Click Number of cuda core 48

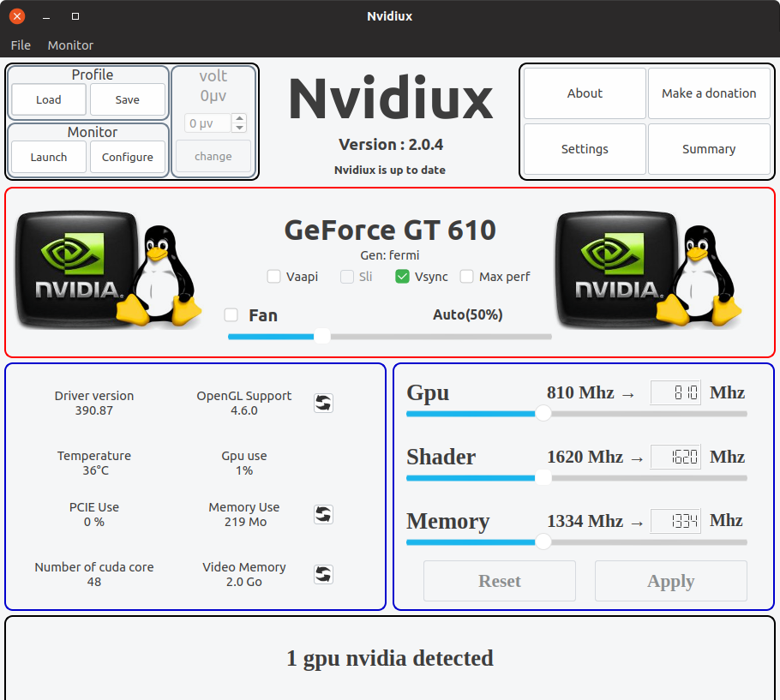pyautogui.click(x=94, y=574)
